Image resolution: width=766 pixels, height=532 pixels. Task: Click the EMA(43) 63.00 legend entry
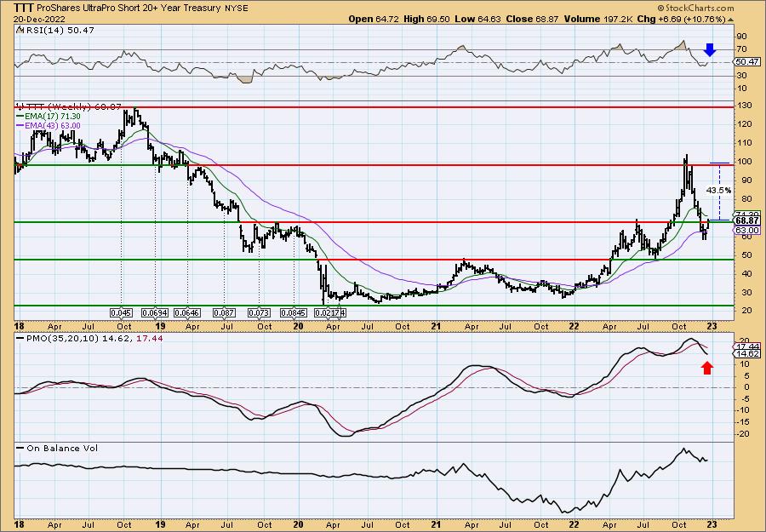point(53,125)
